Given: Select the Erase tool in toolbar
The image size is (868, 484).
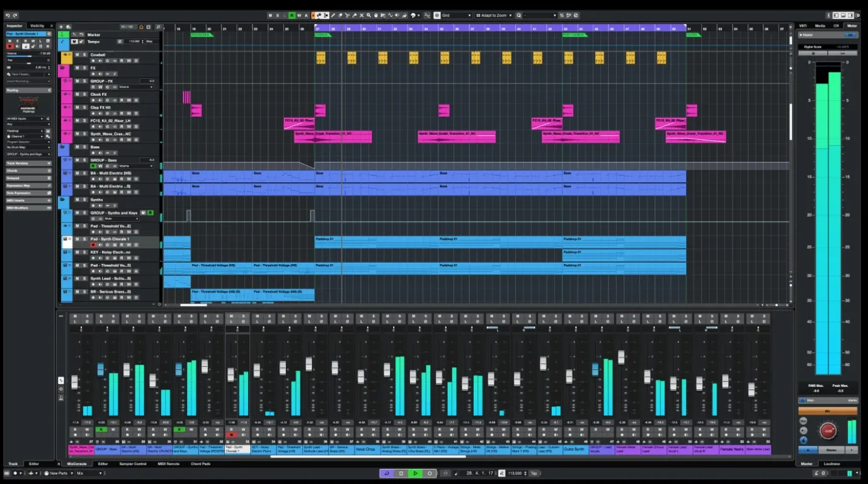Looking at the screenshot, I should (340, 15).
